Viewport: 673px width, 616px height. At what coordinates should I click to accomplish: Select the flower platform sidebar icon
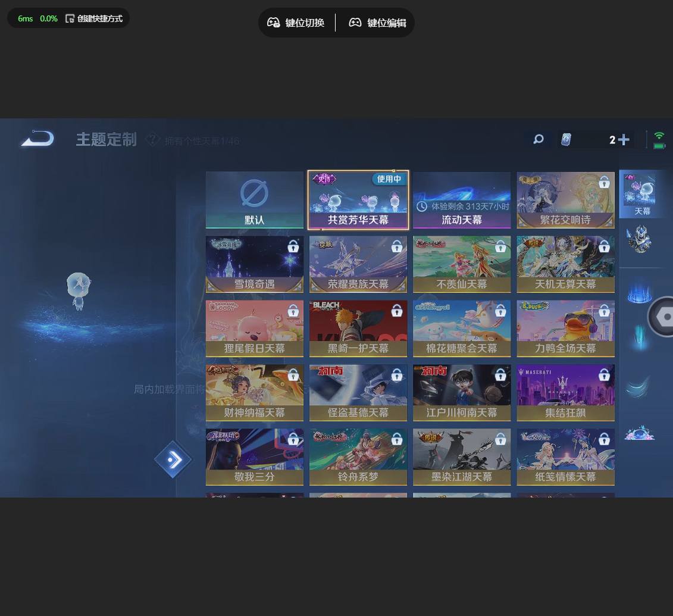click(x=639, y=433)
